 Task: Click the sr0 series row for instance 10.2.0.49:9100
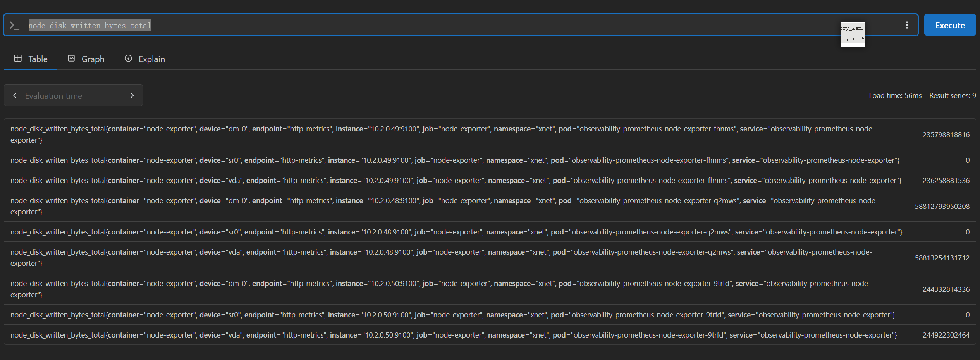click(490, 160)
